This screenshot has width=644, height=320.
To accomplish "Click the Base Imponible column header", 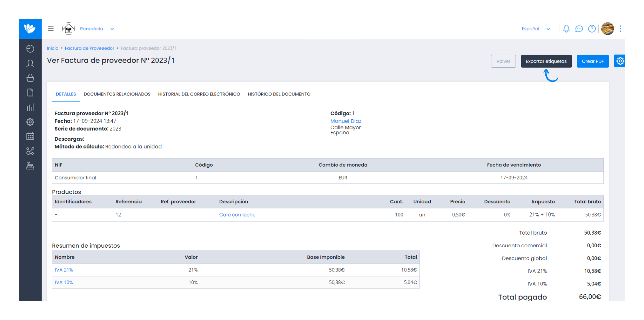I will 326,257.
